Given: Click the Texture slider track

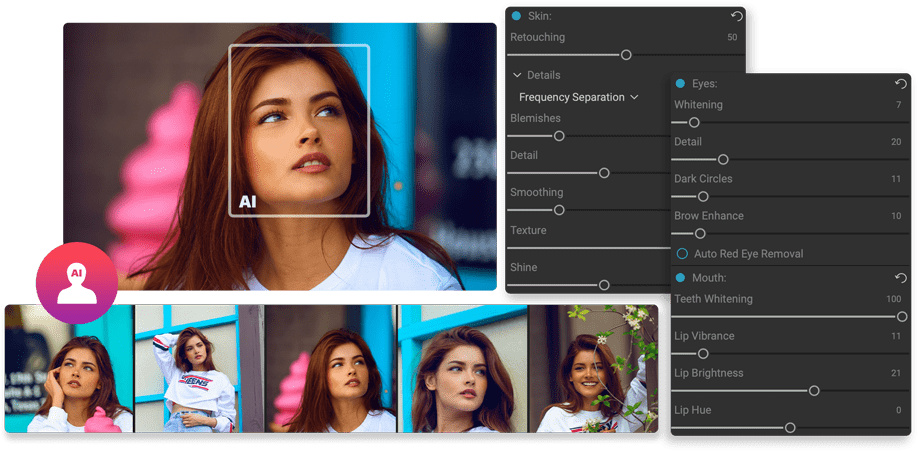Looking at the screenshot, I should coord(588,248).
